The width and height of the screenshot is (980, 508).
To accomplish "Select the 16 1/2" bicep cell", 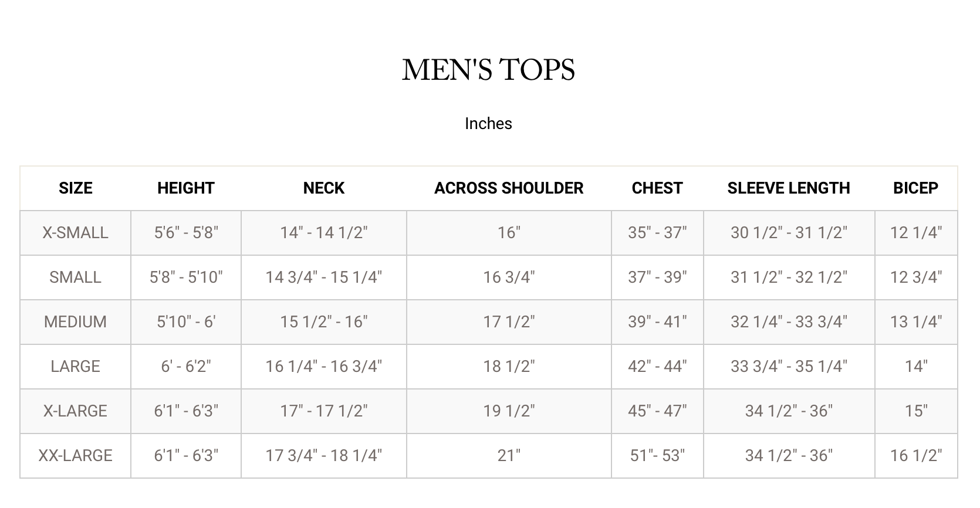I will pyautogui.click(x=915, y=456).
